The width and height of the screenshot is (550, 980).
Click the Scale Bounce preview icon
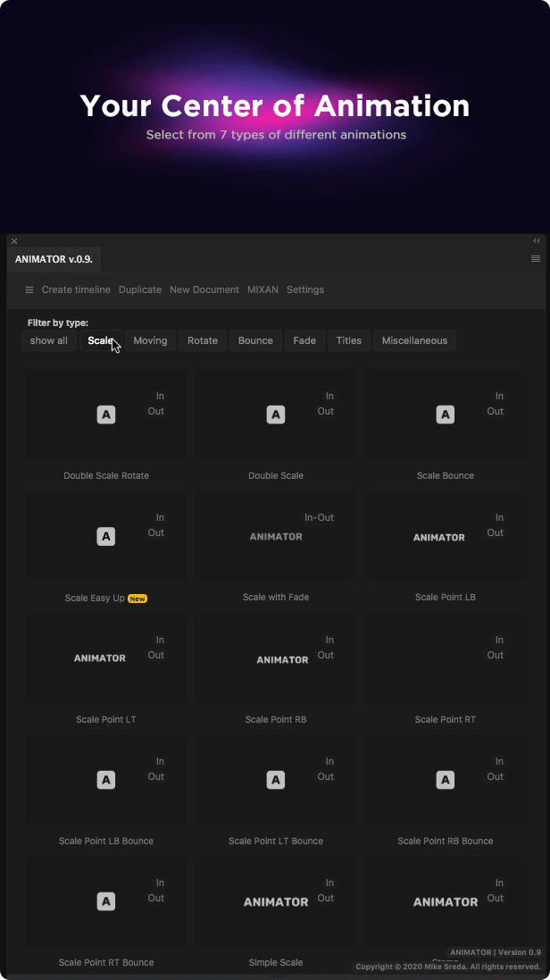[445, 415]
